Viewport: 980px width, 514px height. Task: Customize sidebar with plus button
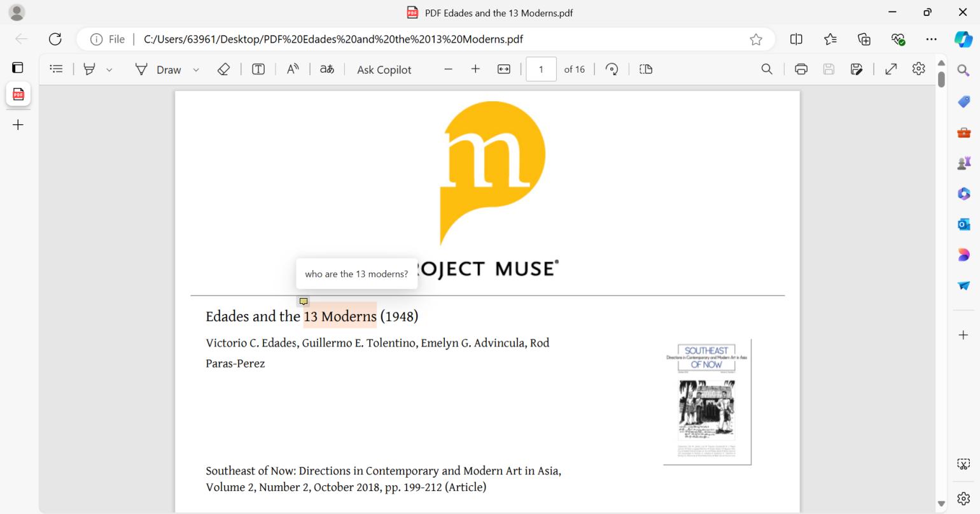pos(963,335)
